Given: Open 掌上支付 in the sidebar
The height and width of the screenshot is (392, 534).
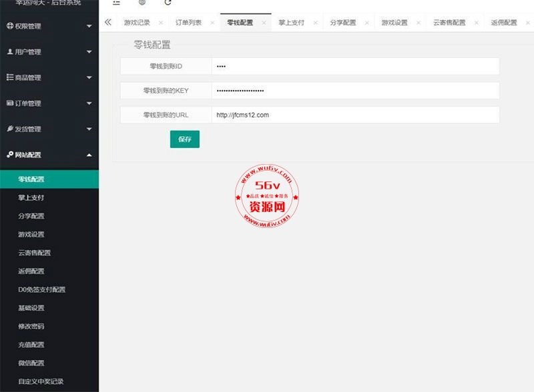Looking at the screenshot, I should pos(49,198).
